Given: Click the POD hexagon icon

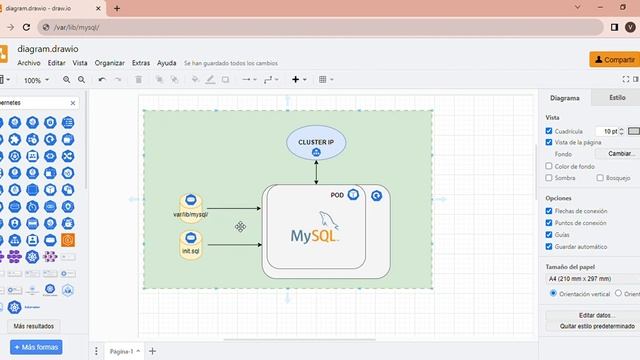Looking at the screenshot, I should coord(353,195).
